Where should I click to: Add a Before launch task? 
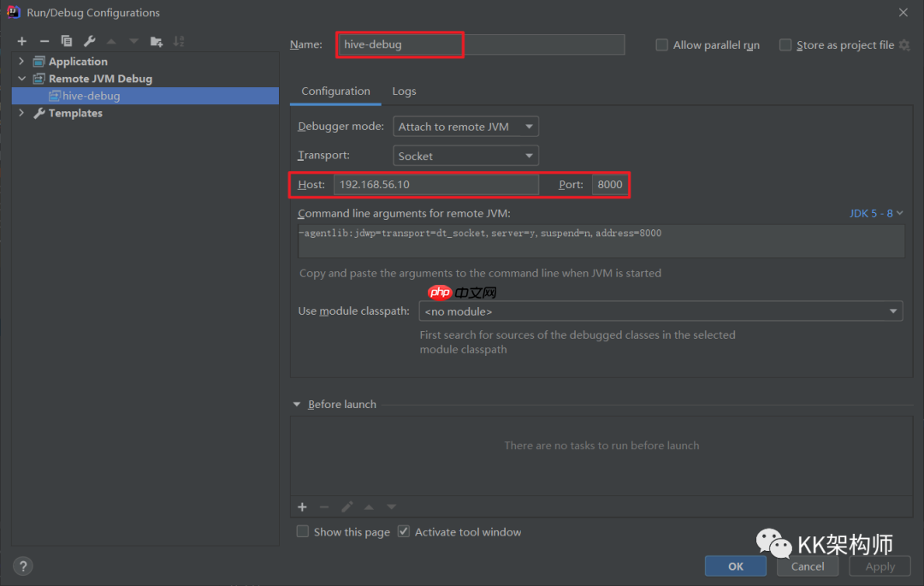[302, 507]
